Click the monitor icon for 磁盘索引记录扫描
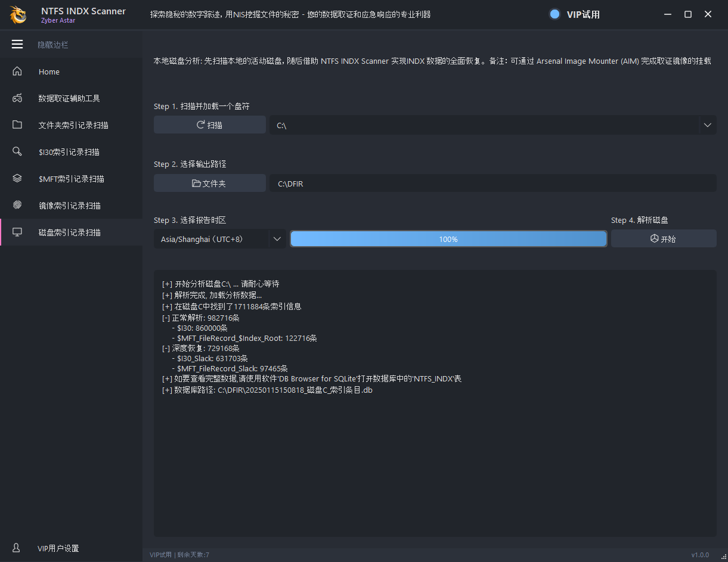 [17, 232]
